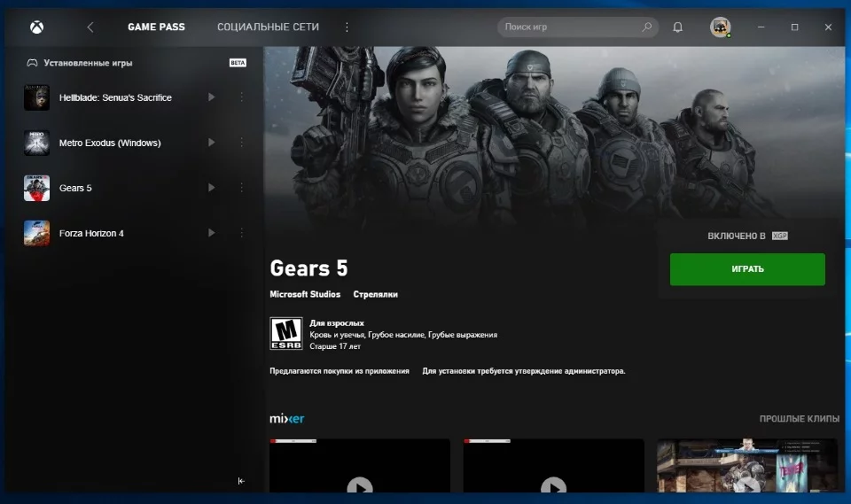Image resolution: width=851 pixels, height=504 pixels.
Task: Click the ВКЛЮЧЕНО В label
Action: [736, 236]
